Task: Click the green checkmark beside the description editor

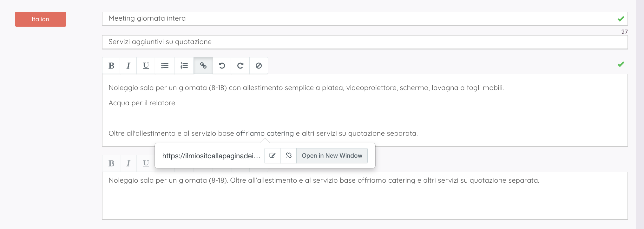Action: click(621, 64)
